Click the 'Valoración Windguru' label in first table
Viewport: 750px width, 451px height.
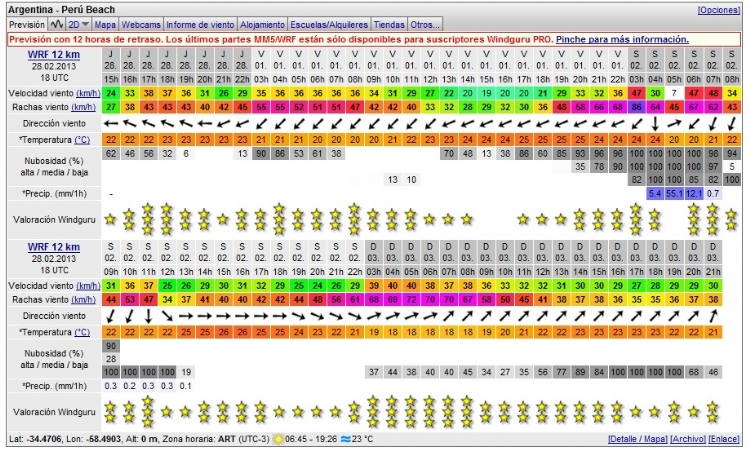pyautogui.click(x=54, y=220)
